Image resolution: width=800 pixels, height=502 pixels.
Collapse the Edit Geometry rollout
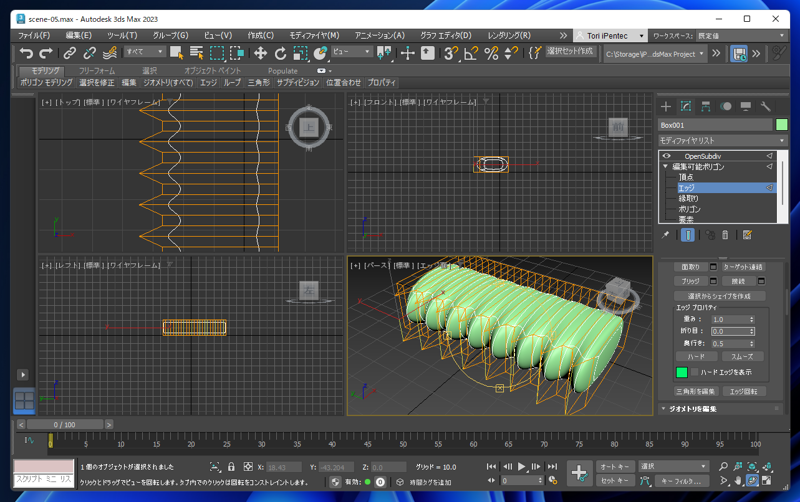(663, 409)
